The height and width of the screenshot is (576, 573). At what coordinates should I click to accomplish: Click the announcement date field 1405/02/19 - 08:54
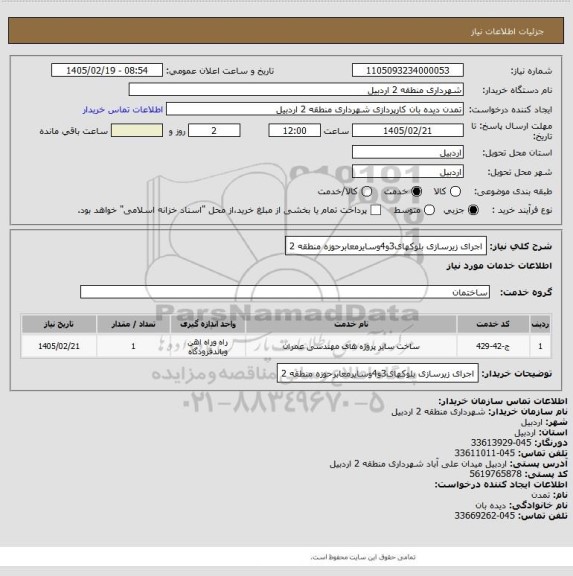[x=107, y=70]
